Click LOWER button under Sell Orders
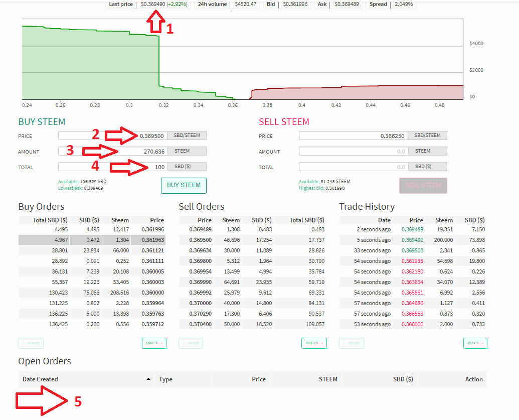This screenshot has height=420, width=519. [x=191, y=343]
